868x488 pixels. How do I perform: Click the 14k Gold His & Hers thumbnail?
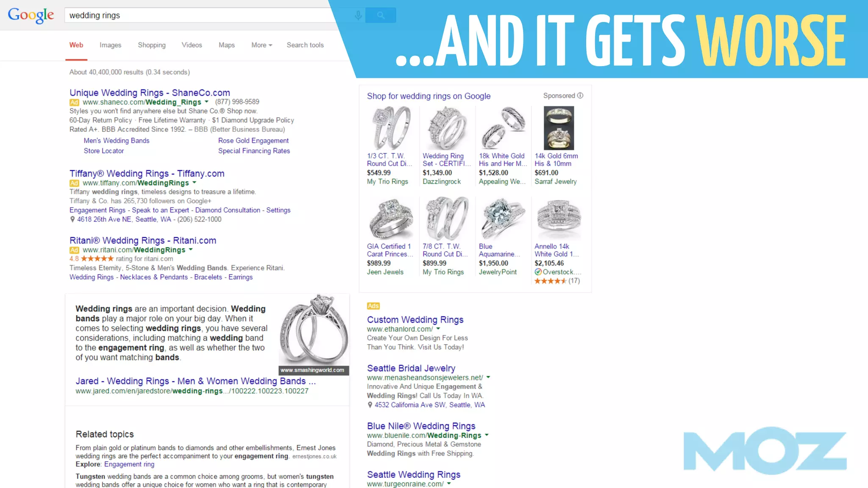(559, 128)
